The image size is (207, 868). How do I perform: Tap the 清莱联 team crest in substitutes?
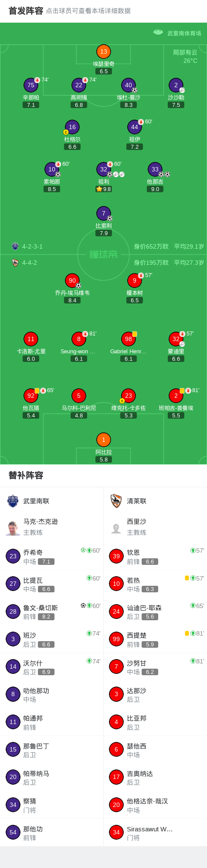tap(116, 501)
